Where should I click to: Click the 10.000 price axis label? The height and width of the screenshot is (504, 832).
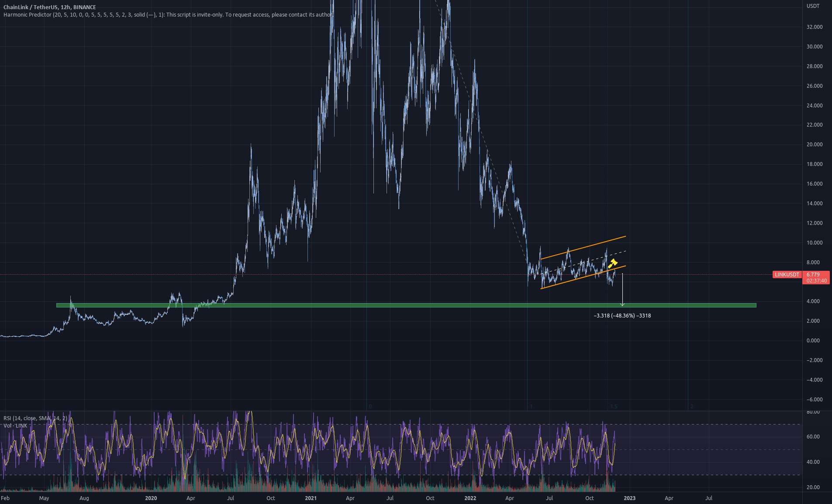click(x=815, y=243)
